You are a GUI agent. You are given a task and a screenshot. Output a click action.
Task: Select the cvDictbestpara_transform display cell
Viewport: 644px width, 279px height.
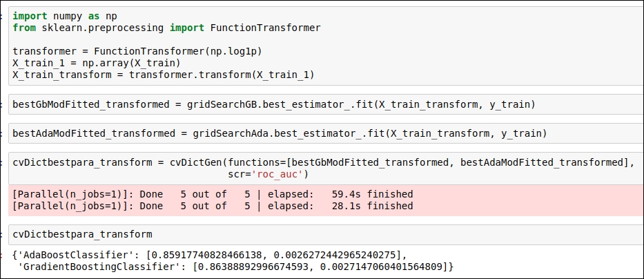tap(326, 234)
